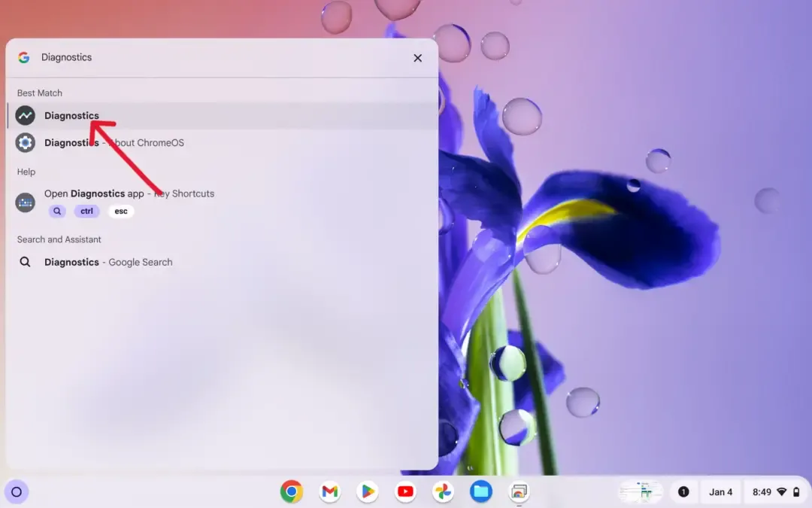
Task: Click the 'Best Match' section label
Action: [x=39, y=93]
